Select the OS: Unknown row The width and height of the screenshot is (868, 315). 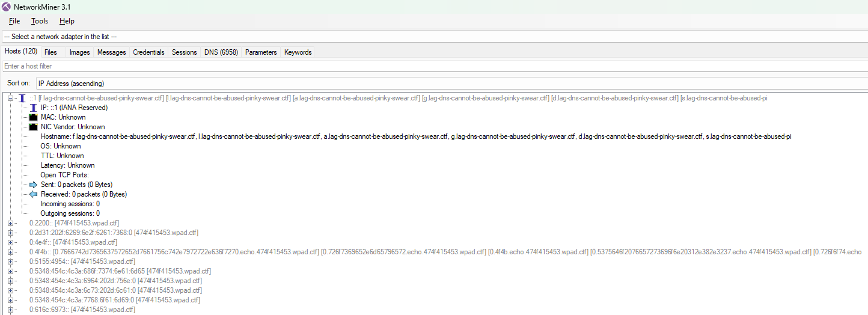point(61,146)
